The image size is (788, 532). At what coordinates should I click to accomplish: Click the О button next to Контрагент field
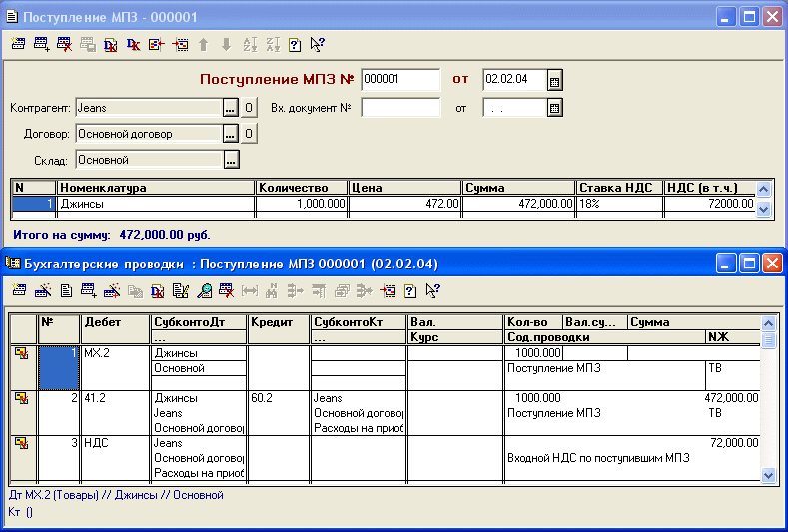coord(249,108)
